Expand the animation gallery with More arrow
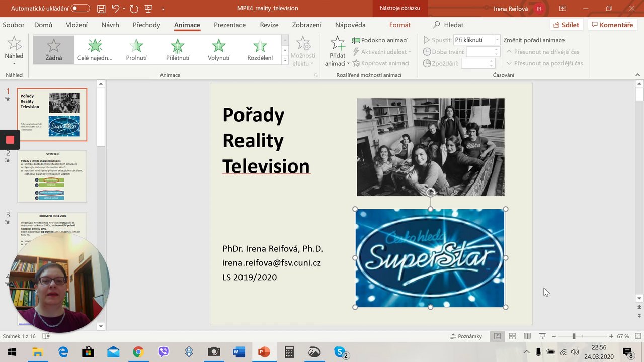 (x=285, y=60)
